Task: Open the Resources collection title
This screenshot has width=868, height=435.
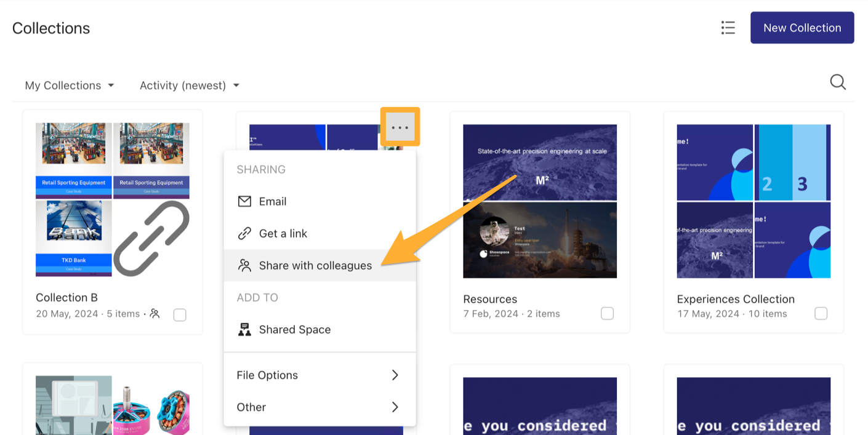Action: coord(490,299)
